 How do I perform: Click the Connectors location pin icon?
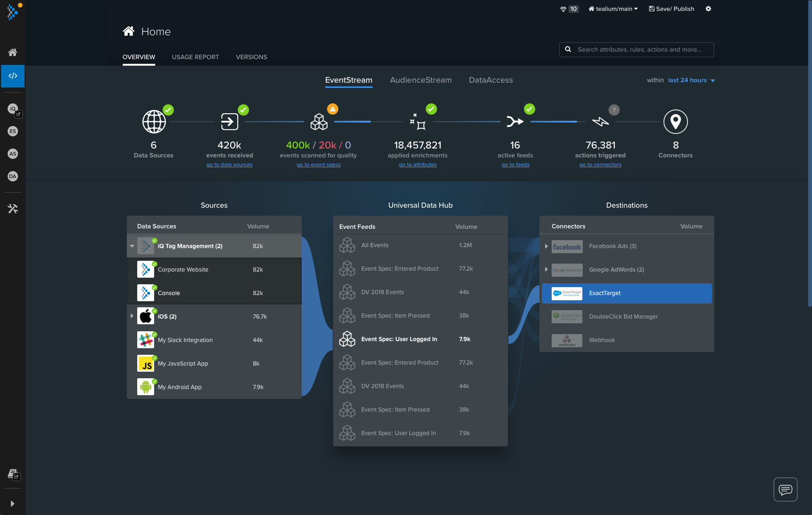(676, 122)
